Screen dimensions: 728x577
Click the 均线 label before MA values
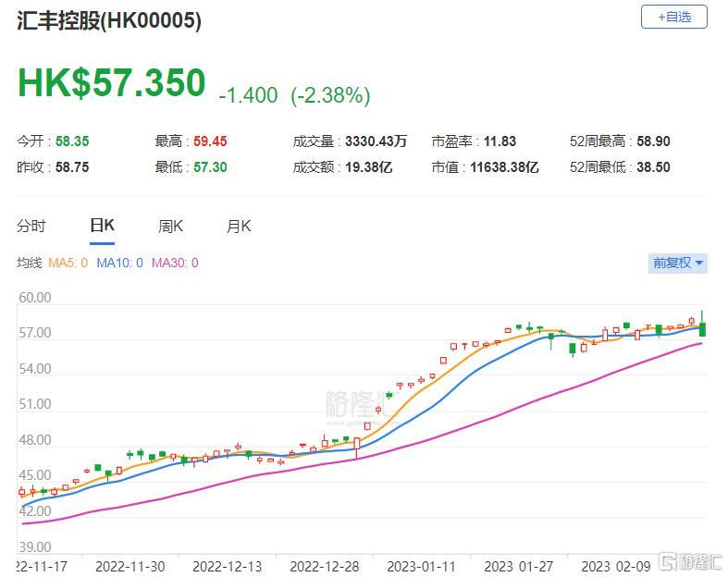click(30, 264)
